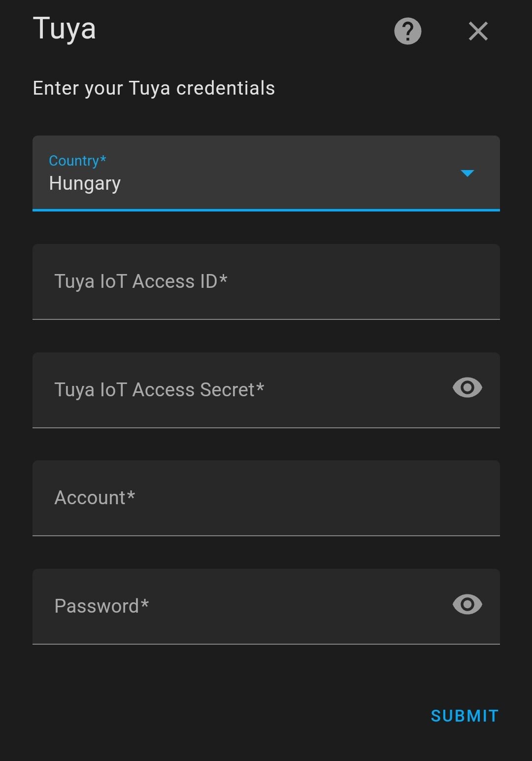The width and height of the screenshot is (532, 761).
Task: Reveal the Password with eye icon
Action: [x=467, y=604]
